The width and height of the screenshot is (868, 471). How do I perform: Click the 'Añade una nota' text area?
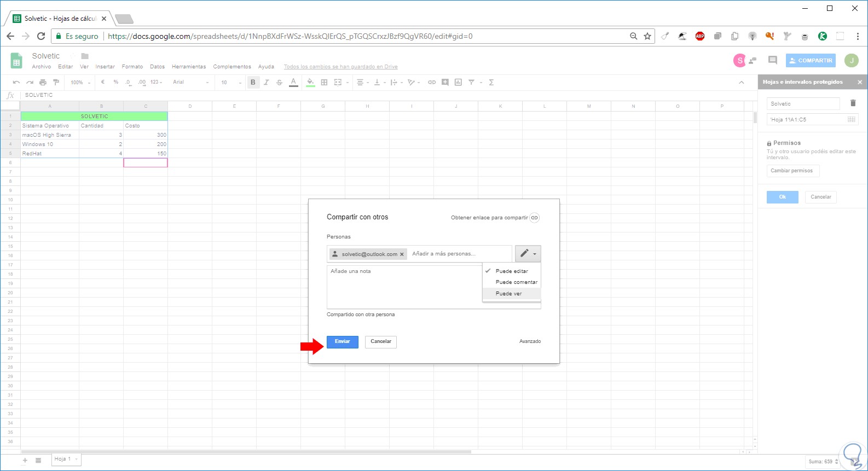click(x=404, y=287)
